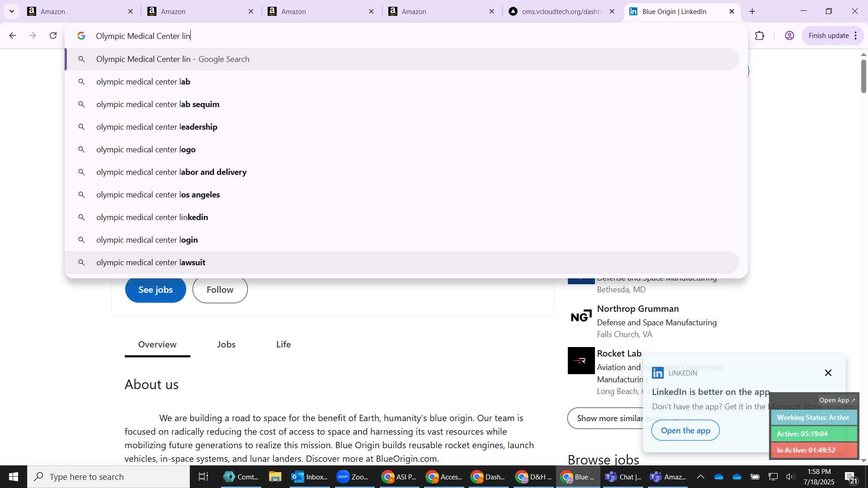Switch to the first Amazon tab

(x=80, y=11)
